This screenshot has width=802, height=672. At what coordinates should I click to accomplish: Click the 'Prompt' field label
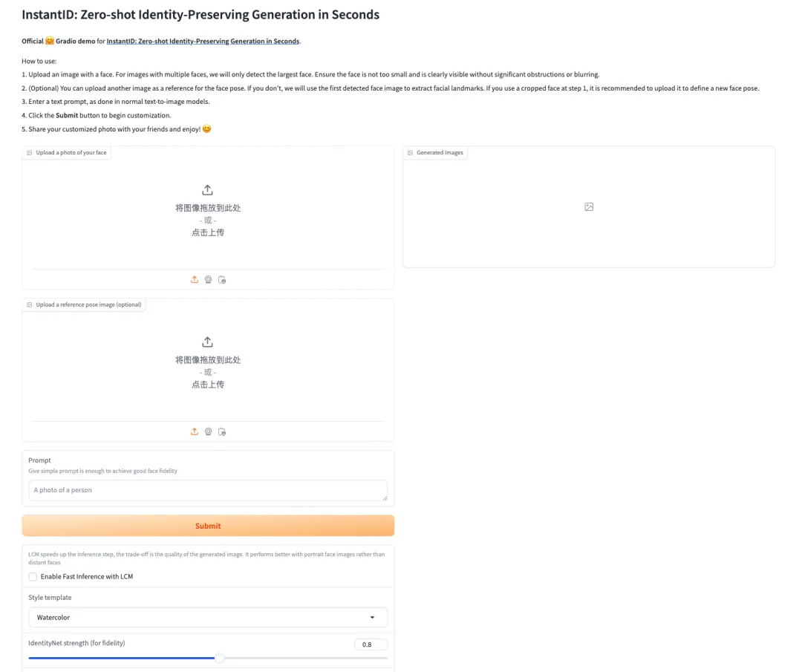pos(39,460)
